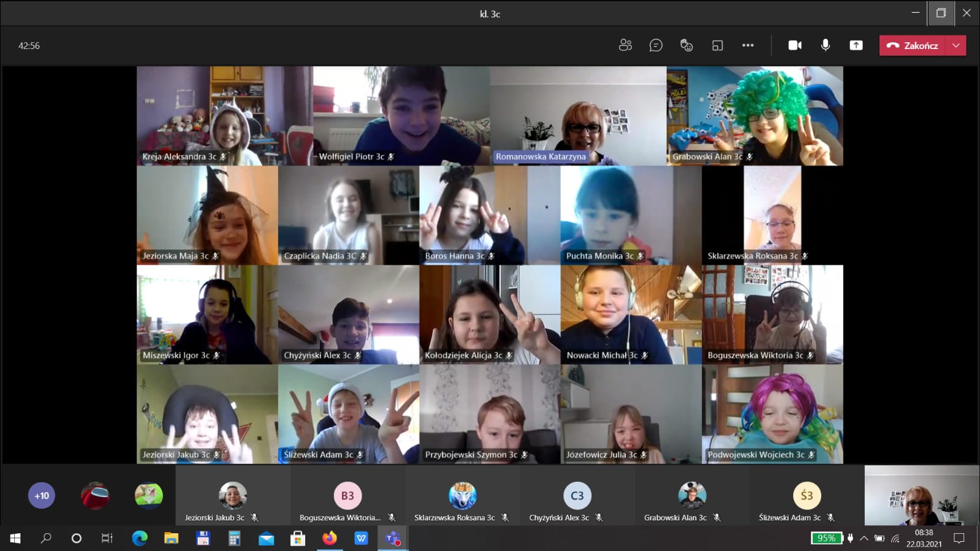Open File Explorer from taskbar
The height and width of the screenshot is (551, 980).
click(171, 538)
